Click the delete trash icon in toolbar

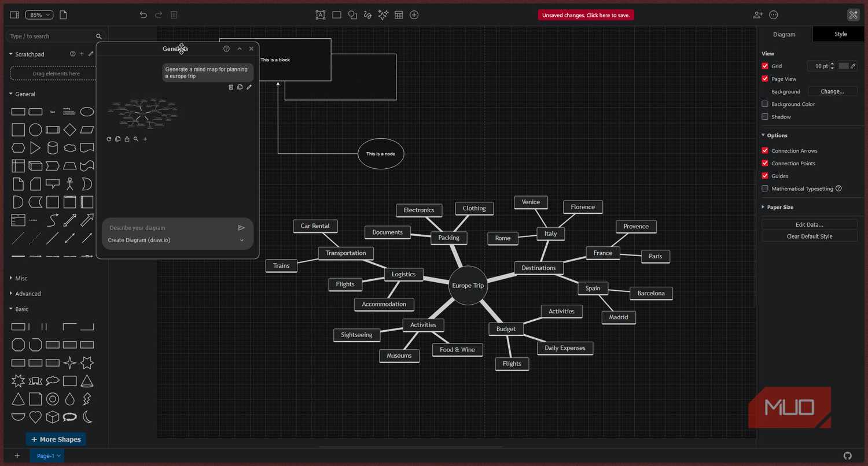pyautogui.click(x=174, y=15)
